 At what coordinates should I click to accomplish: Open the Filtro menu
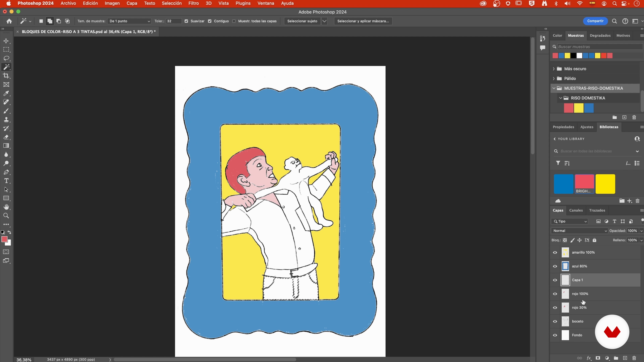[193, 4]
